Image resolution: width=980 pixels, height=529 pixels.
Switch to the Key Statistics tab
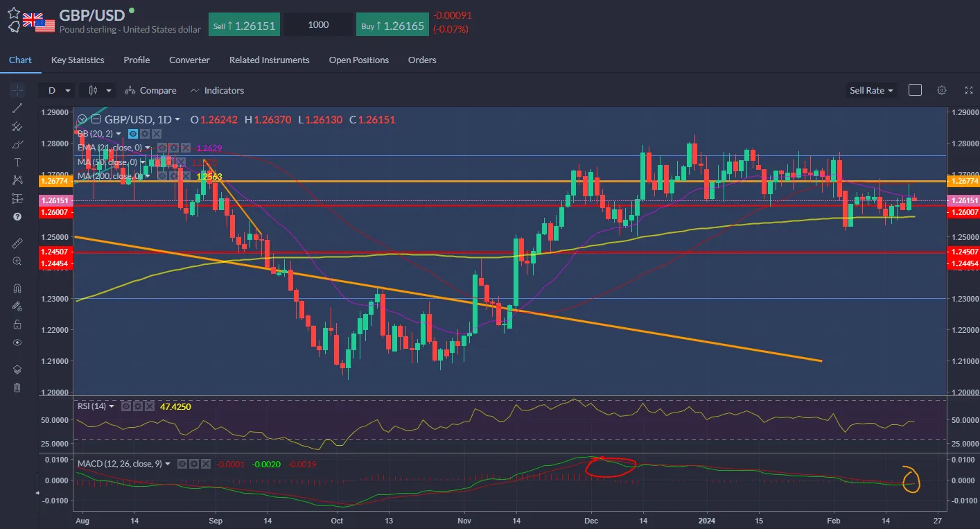point(77,60)
